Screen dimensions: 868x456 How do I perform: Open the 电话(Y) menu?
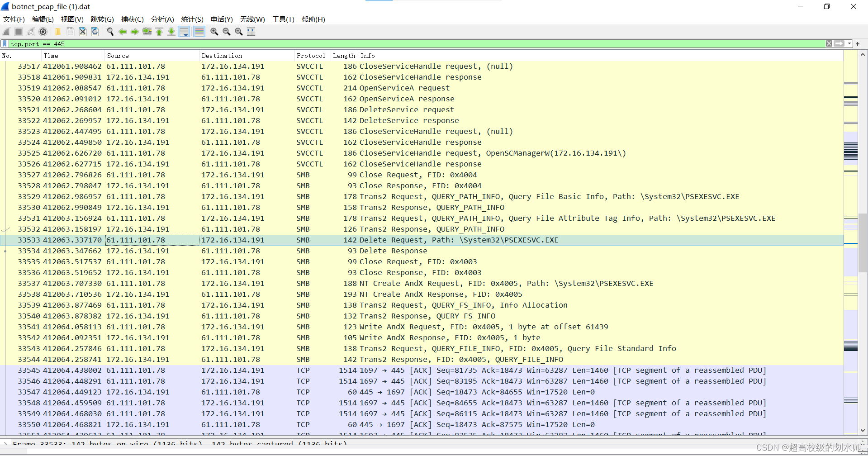point(222,19)
